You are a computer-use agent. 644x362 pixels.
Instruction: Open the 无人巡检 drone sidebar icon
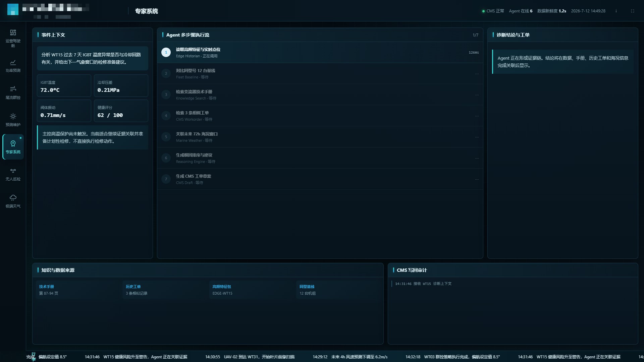13,171
